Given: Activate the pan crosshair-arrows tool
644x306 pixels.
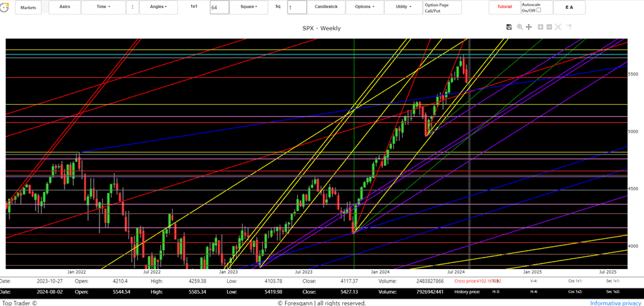Looking at the screenshot, I should point(529,27).
